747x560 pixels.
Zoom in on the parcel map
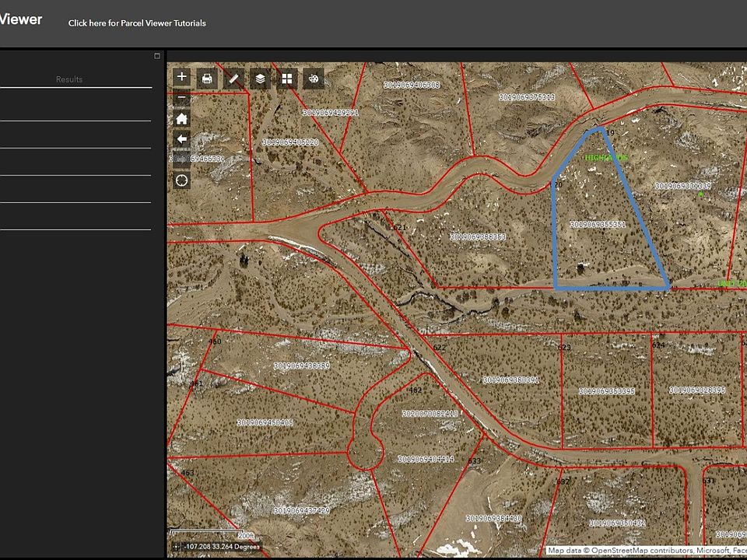coord(181,77)
